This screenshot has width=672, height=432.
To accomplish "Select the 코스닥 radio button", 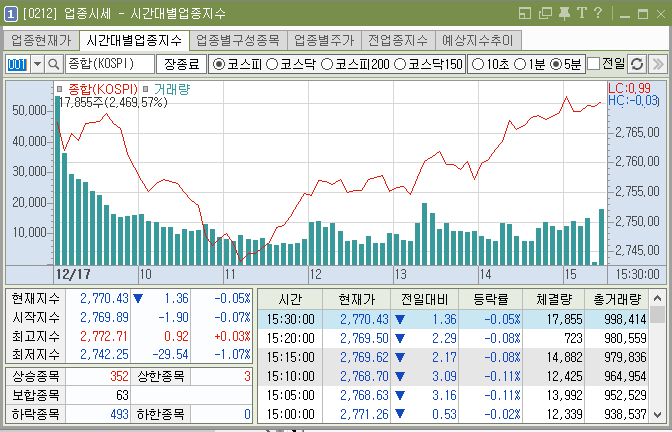I will coord(272,65).
